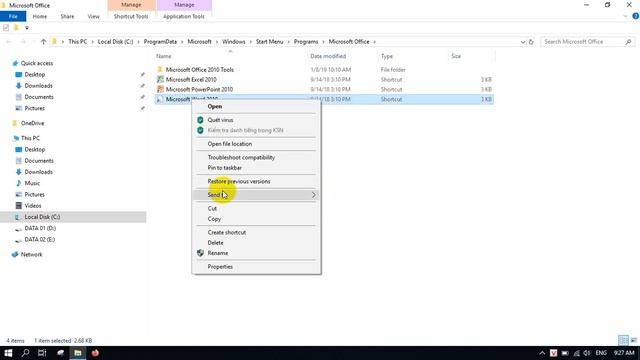Open the Home ribbon tab
Viewport: 640px width, 360px height.
click(40, 16)
